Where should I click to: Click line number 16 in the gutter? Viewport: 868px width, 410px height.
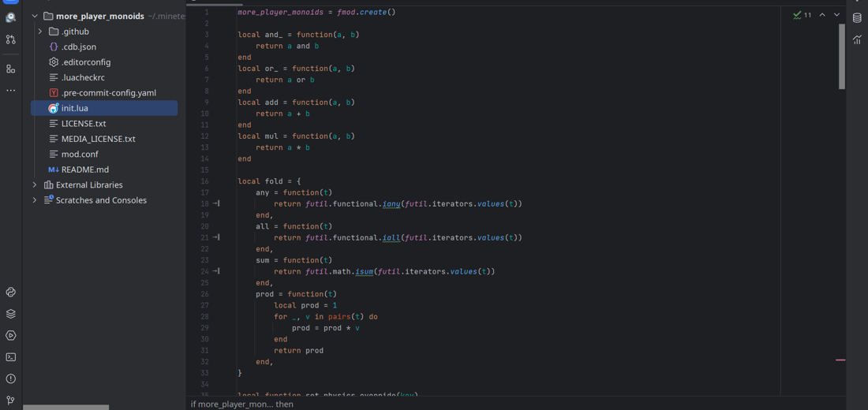(x=204, y=181)
